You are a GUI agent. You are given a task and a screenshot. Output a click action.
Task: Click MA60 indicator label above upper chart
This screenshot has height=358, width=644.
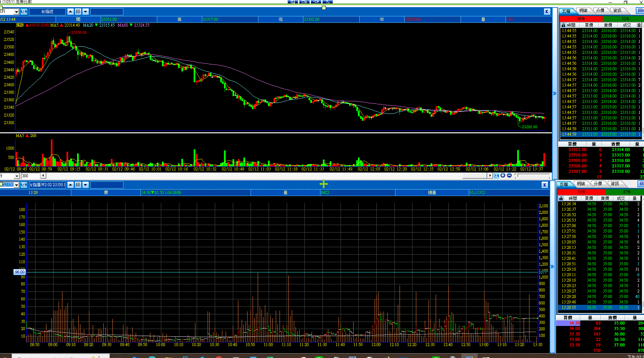[123, 25]
